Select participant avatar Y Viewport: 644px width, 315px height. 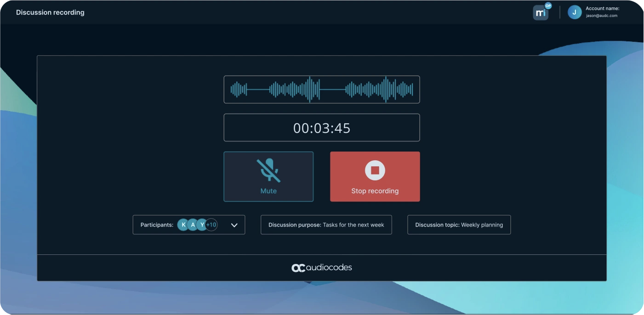pos(202,225)
